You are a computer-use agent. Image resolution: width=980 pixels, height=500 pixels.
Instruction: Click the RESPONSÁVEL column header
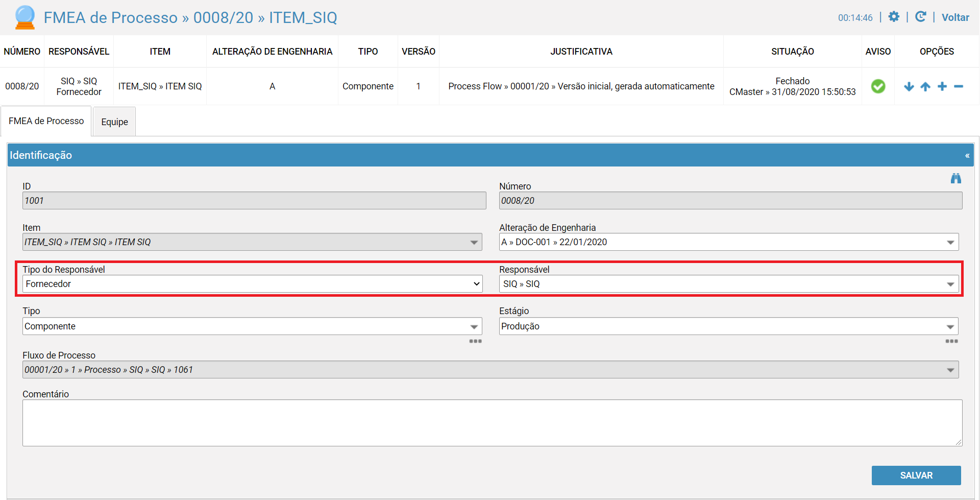pos(79,52)
